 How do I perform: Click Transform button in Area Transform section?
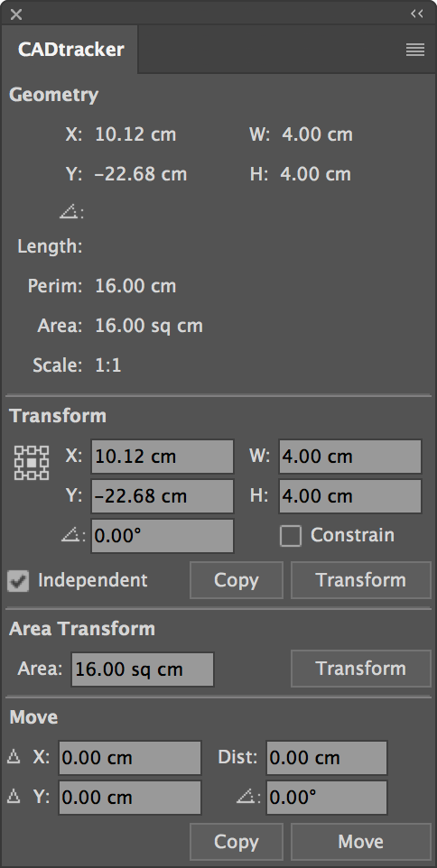[360, 669]
